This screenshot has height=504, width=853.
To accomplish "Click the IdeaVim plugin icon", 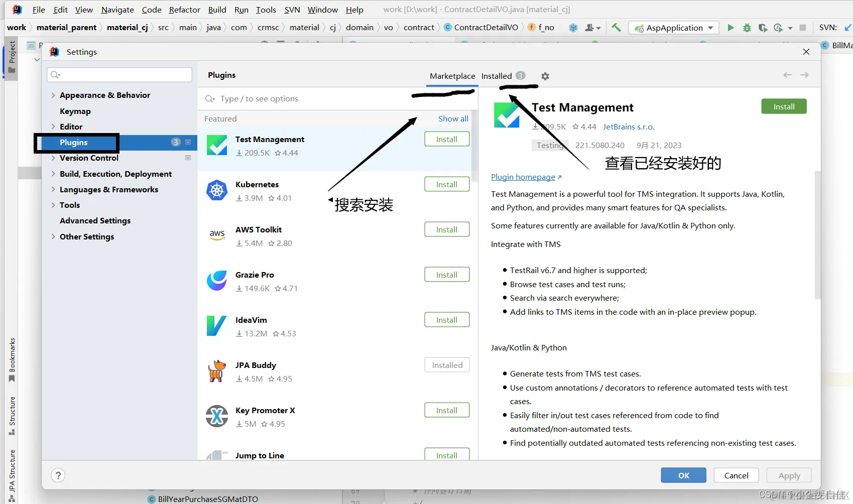I will pyautogui.click(x=217, y=326).
